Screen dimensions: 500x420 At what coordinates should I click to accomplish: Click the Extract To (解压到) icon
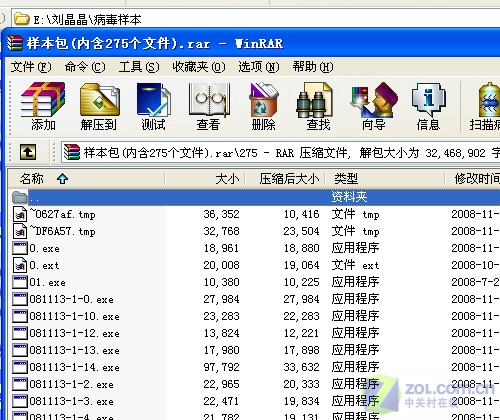99,100
